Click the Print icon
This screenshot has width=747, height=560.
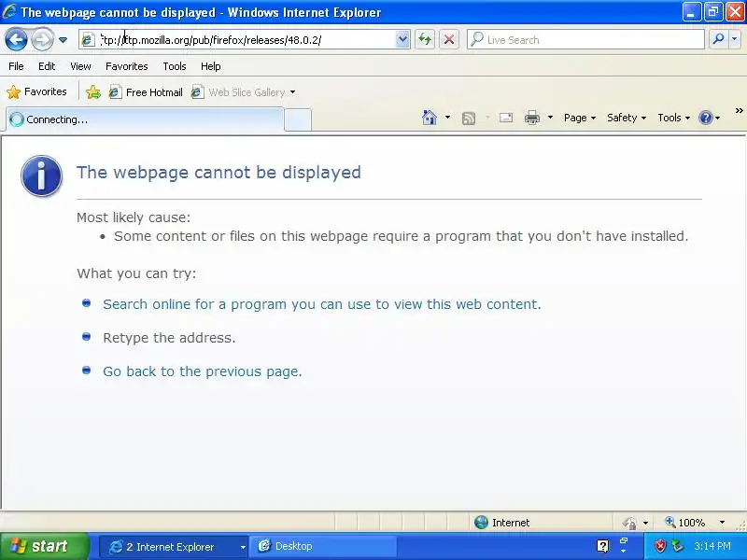click(x=532, y=118)
